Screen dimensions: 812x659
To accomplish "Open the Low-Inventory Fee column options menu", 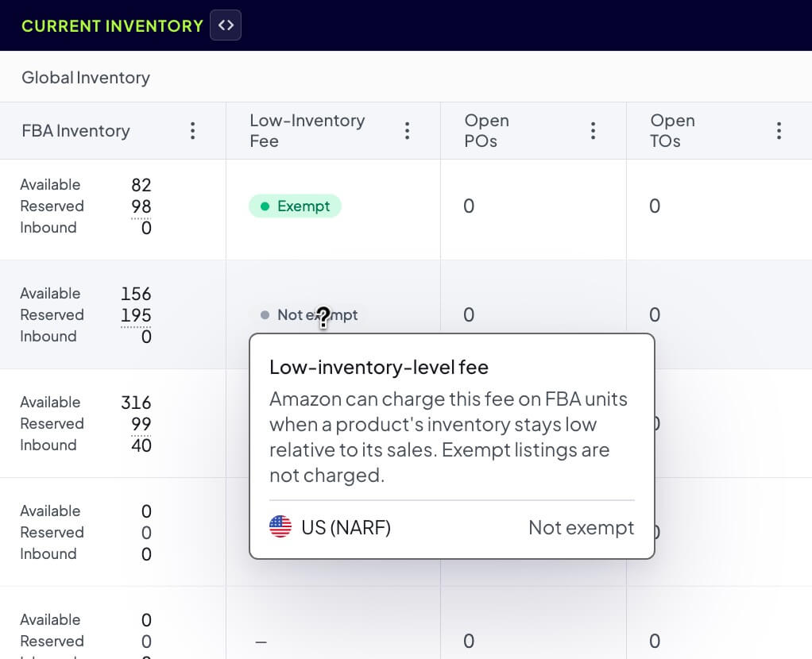I will [x=408, y=130].
